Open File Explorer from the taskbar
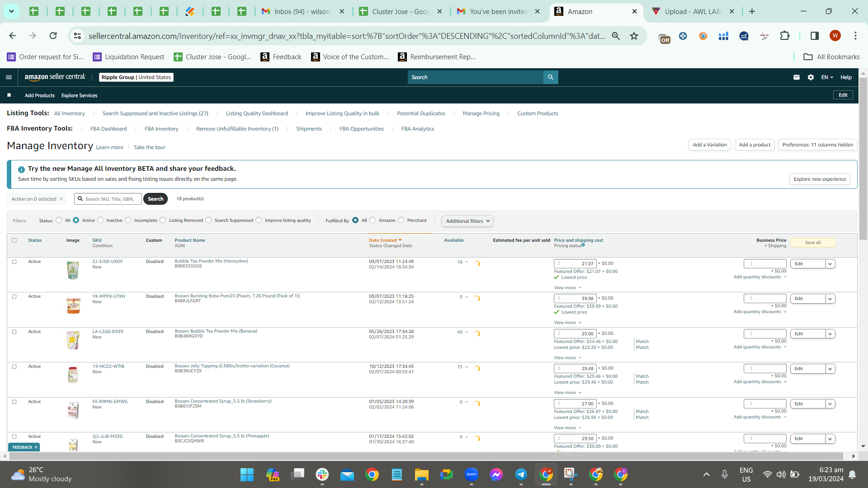The height and width of the screenshot is (488, 868). [422, 474]
